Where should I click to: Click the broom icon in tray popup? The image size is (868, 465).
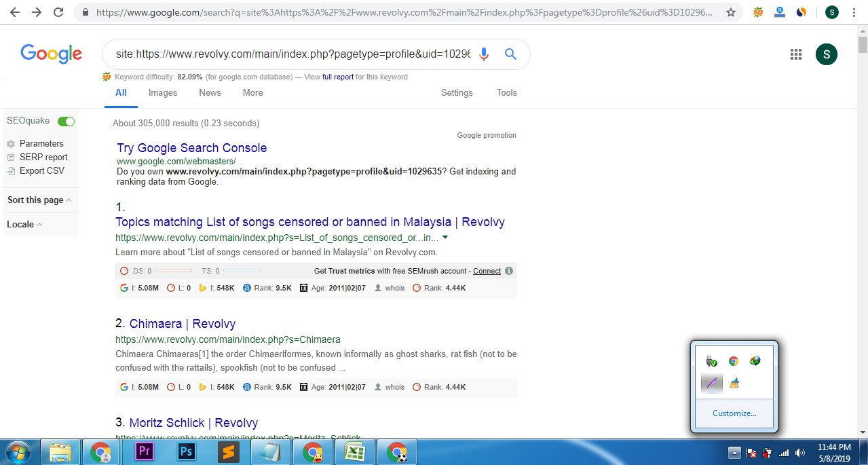point(733,384)
